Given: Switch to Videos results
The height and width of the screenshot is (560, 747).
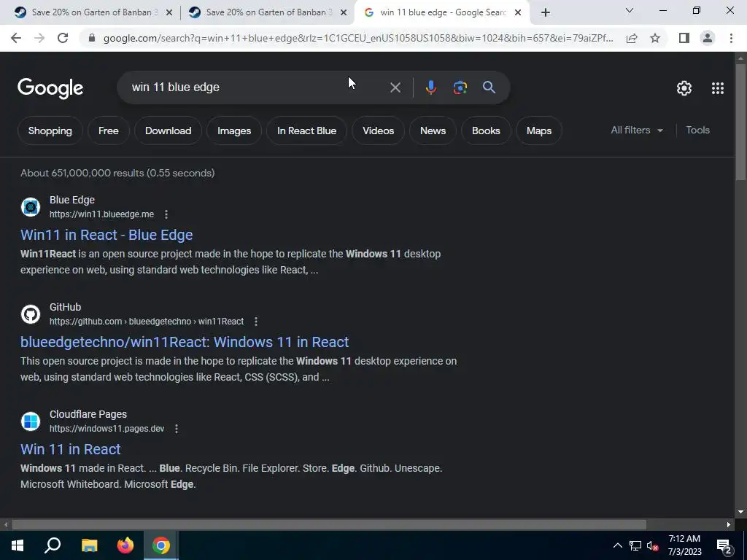Looking at the screenshot, I should point(379,131).
